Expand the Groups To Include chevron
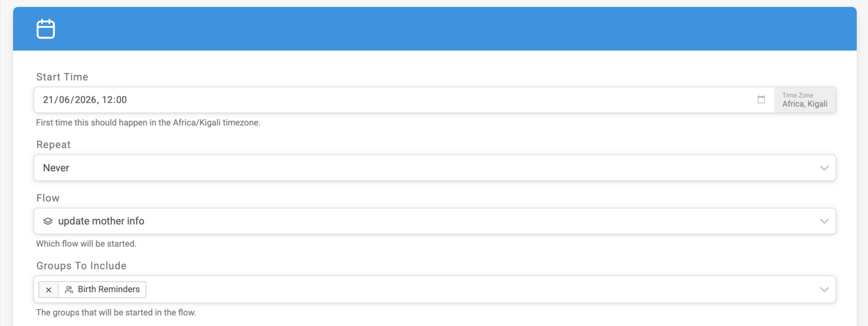This screenshot has width=868, height=326. tap(824, 290)
